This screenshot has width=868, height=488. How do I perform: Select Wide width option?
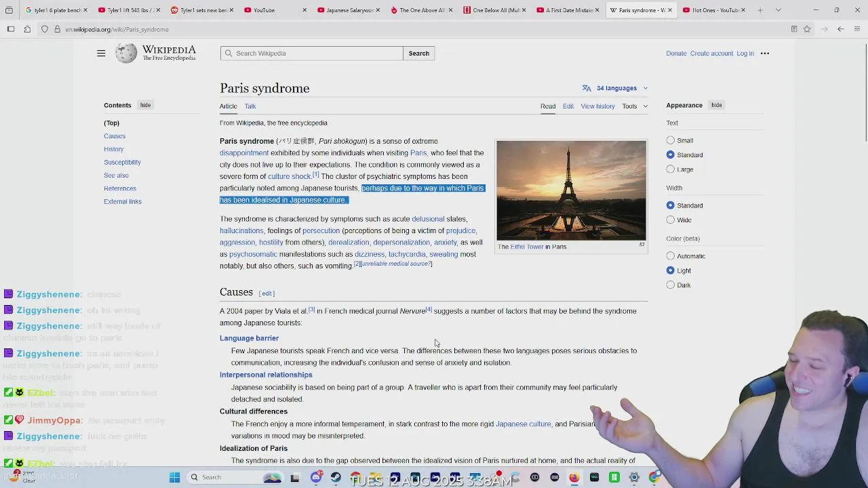pyautogui.click(x=671, y=220)
